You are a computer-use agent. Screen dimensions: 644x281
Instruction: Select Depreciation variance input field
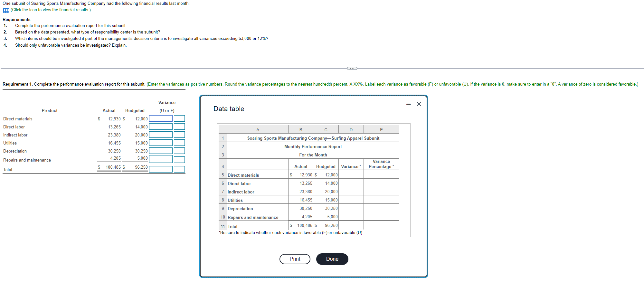point(161,151)
